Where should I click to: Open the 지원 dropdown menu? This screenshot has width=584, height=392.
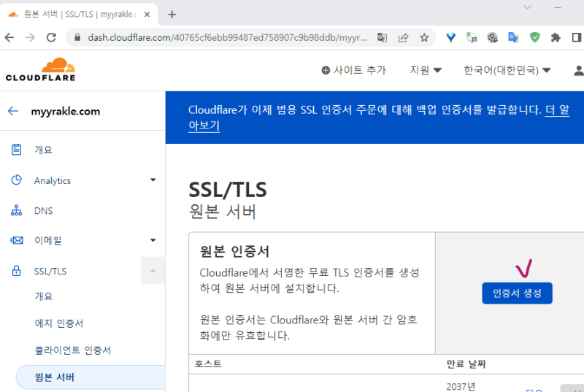[426, 70]
